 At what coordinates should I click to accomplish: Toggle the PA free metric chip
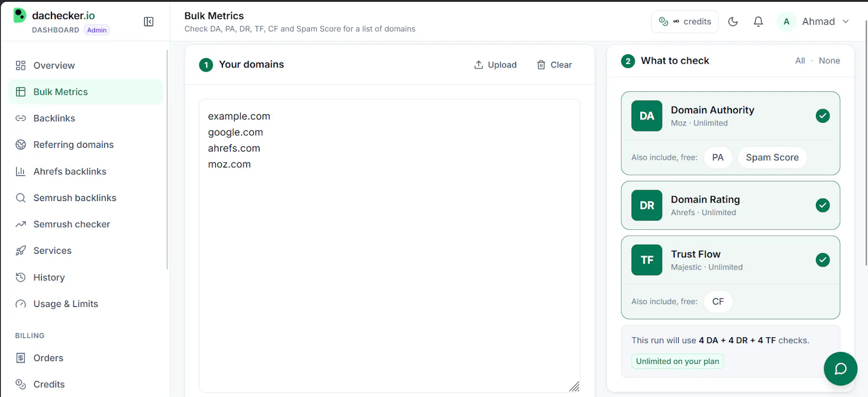click(x=718, y=157)
